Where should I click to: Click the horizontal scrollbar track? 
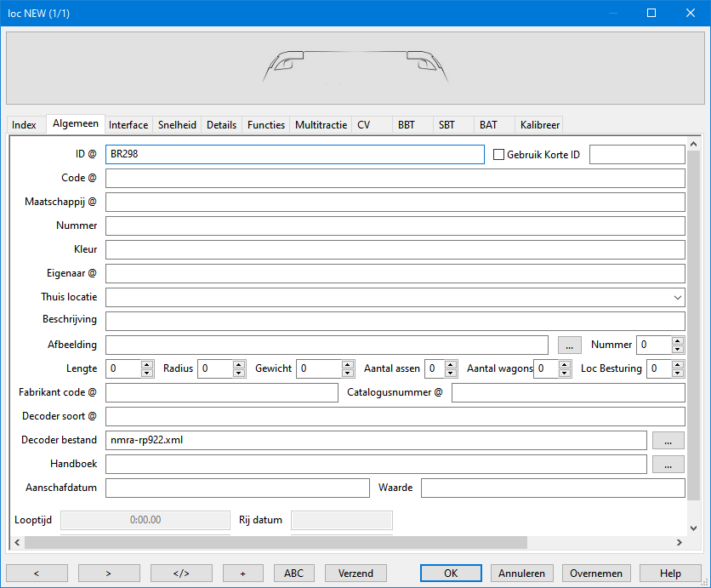point(600,542)
